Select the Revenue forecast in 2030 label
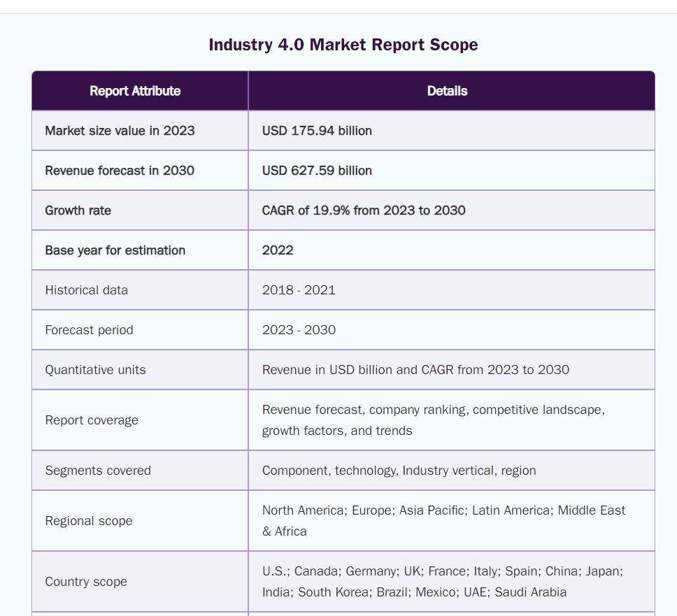The width and height of the screenshot is (677, 616). (120, 171)
